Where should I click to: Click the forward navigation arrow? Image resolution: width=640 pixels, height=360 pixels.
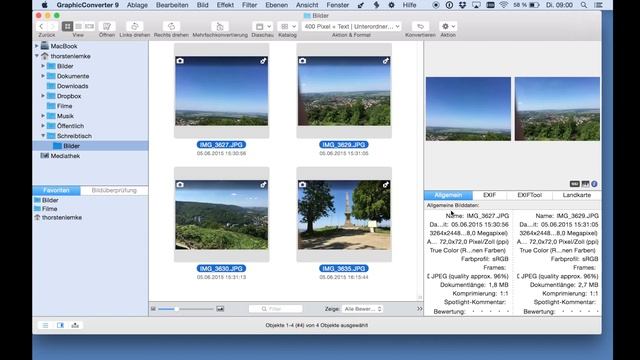(52, 26)
